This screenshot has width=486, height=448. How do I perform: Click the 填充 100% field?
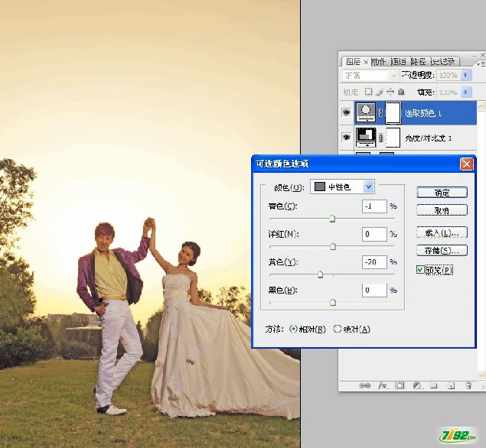(x=448, y=93)
